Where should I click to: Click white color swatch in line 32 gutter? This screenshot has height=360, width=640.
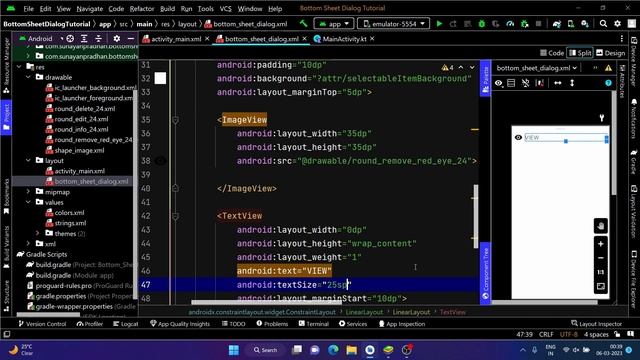pos(160,78)
